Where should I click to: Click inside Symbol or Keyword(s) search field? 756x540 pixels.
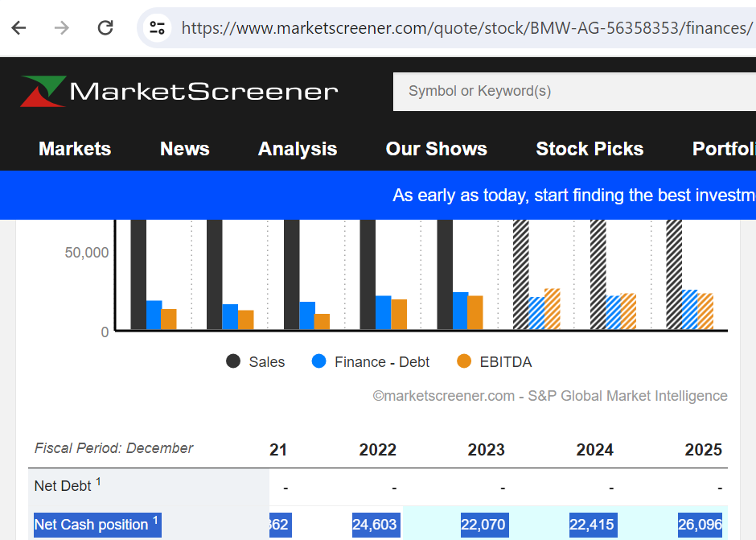coord(574,92)
